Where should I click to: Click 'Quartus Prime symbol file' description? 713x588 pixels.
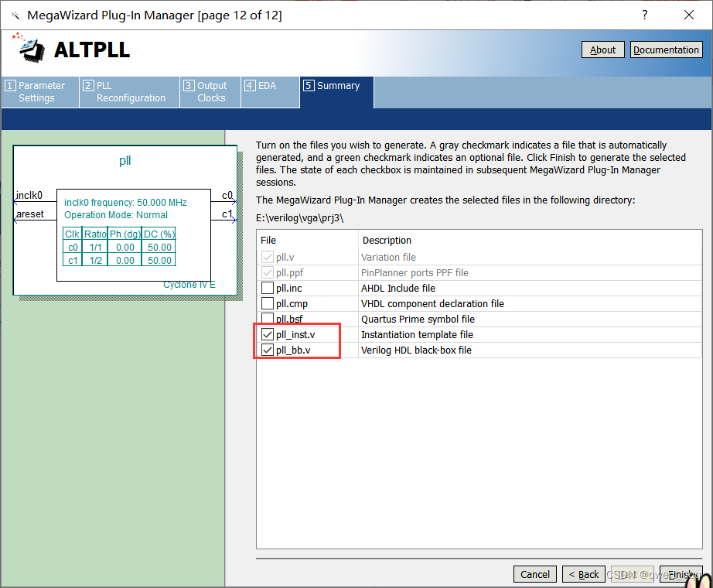coord(418,319)
